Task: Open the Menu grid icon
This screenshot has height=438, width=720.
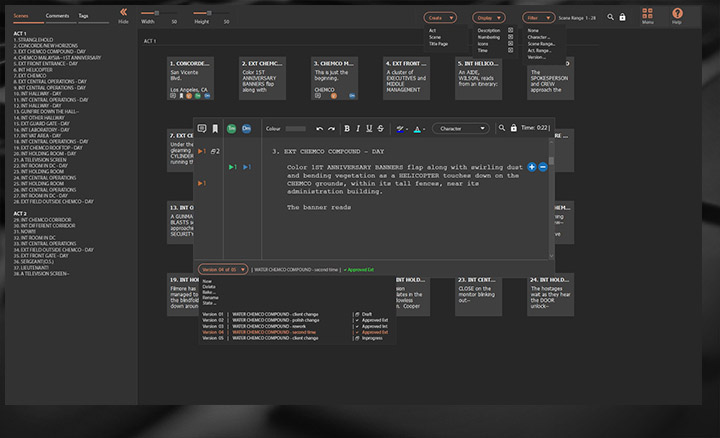Action: point(648,14)
